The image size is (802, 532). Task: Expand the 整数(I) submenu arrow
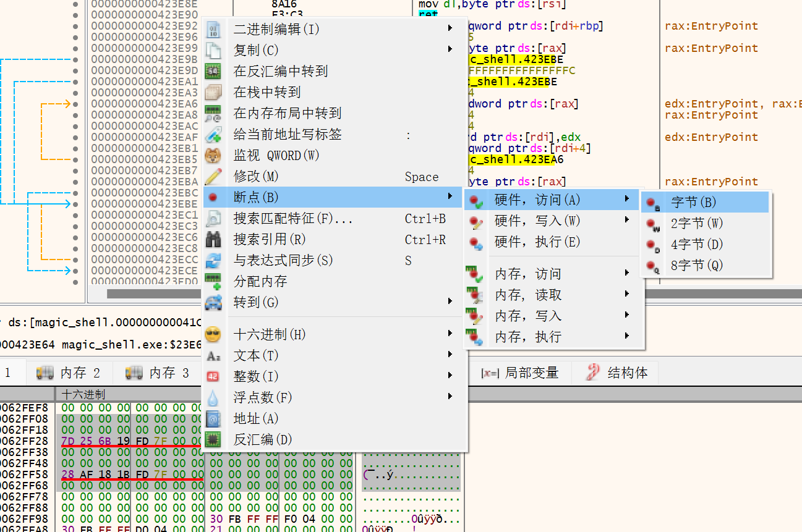(450, 376)
